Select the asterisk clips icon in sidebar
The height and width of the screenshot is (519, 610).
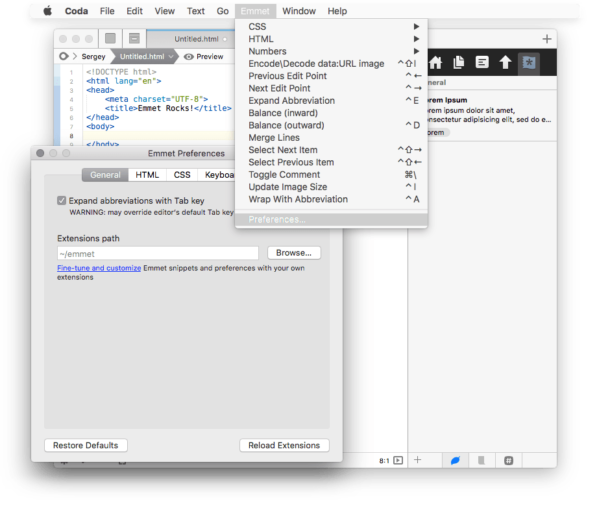(529, 62)
